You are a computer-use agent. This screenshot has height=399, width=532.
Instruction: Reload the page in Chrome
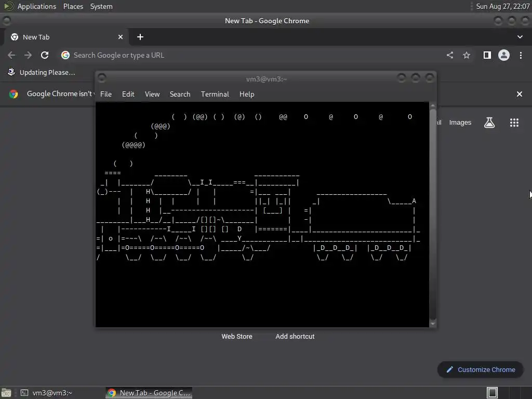[45, 55]
